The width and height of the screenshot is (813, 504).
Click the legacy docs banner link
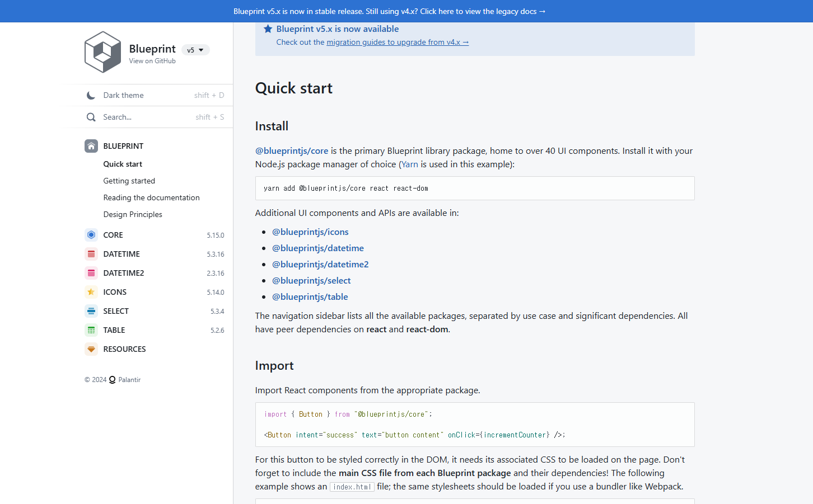(389, 11)
